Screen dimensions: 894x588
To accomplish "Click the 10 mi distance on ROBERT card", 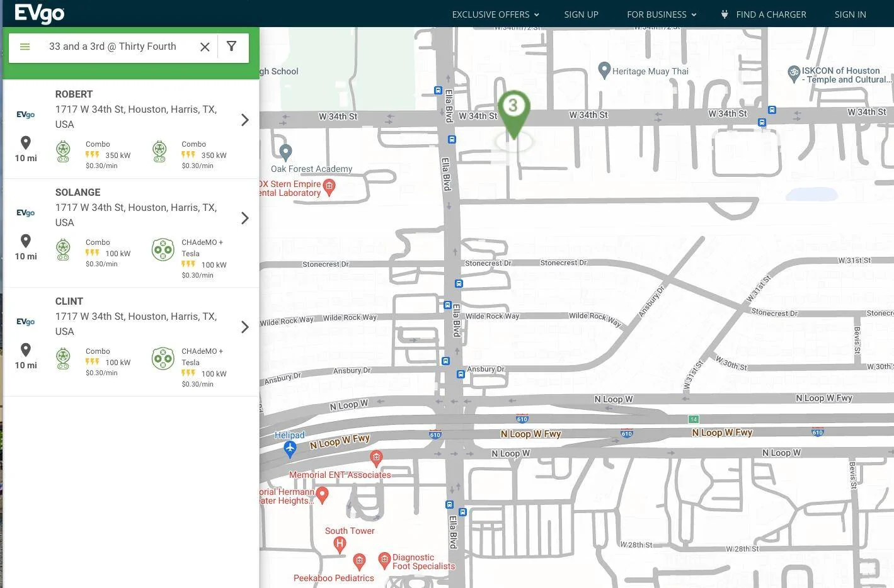I will tap(26, 159).
